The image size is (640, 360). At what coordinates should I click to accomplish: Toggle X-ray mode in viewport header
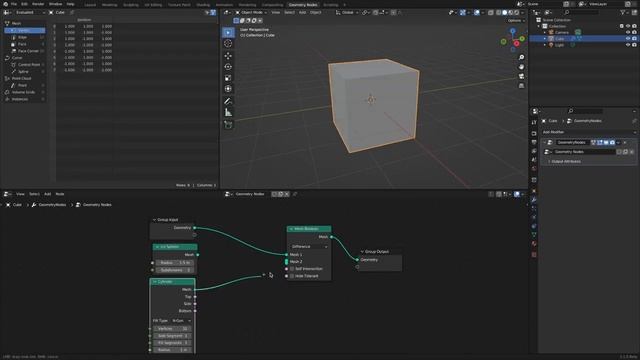tap(491, 13)
